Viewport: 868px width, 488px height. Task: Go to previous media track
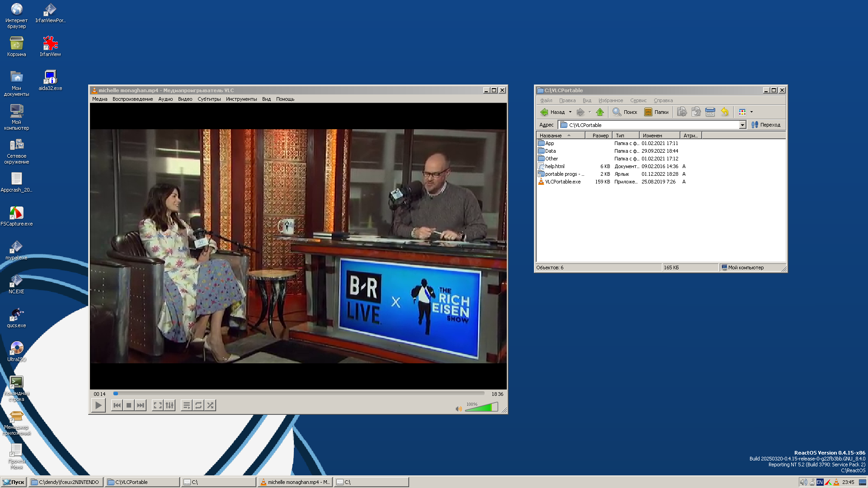(x=117, y=405)
